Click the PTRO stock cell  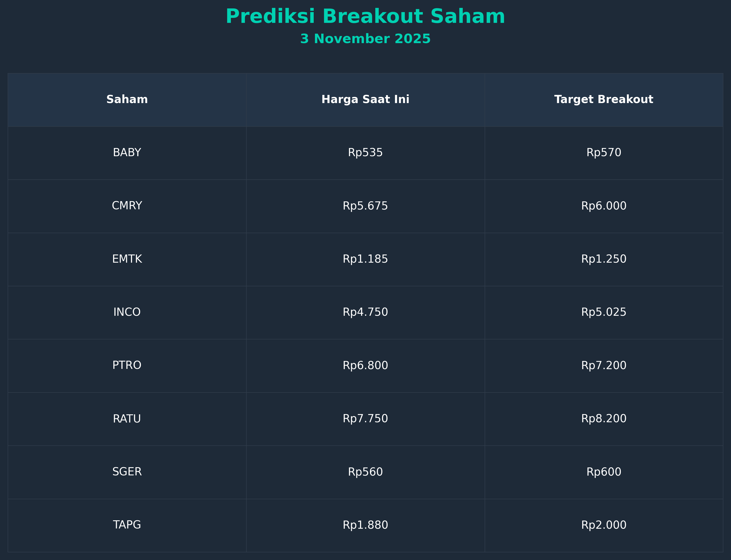(127, 365)
